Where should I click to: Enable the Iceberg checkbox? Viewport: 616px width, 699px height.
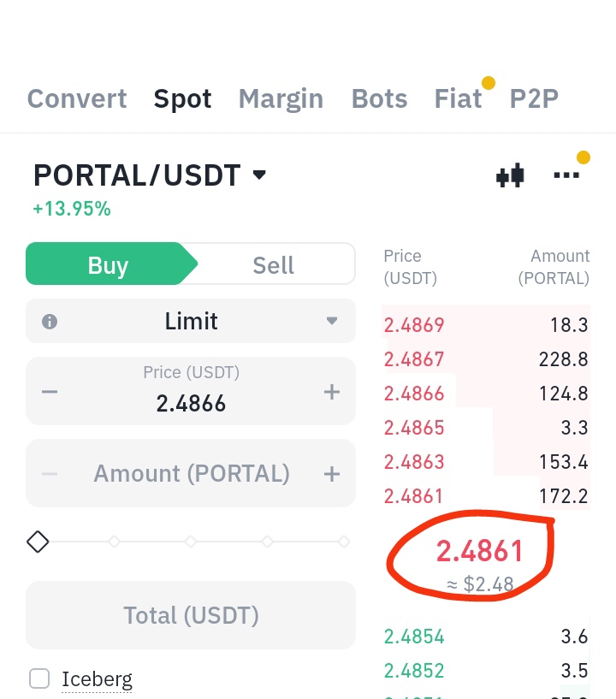(x=39, y=679)
